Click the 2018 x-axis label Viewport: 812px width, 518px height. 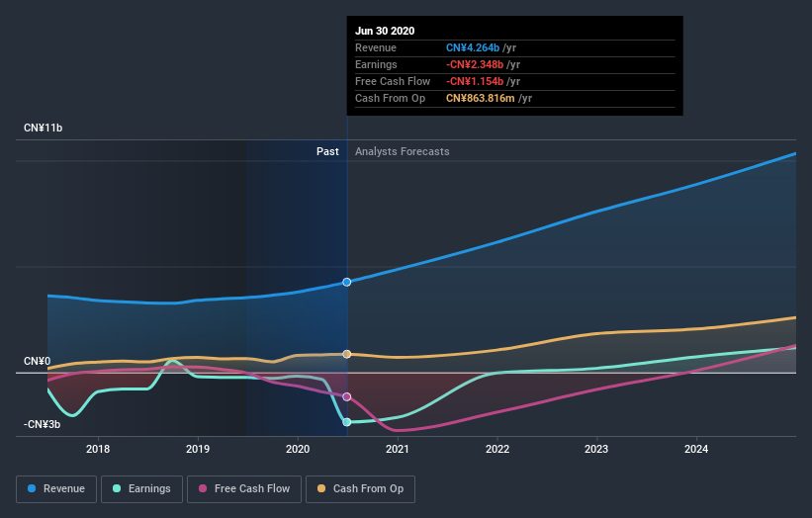98,449
